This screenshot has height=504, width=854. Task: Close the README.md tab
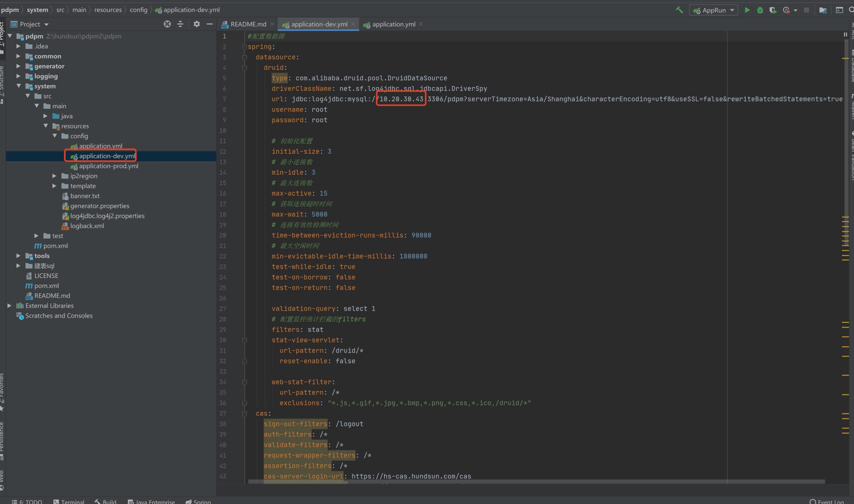(x=272, y=24)
